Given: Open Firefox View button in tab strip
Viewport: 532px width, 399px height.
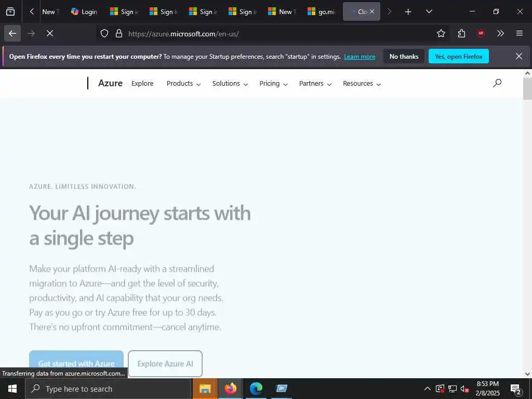Looking at the screenshot, I should coord(10,11).
